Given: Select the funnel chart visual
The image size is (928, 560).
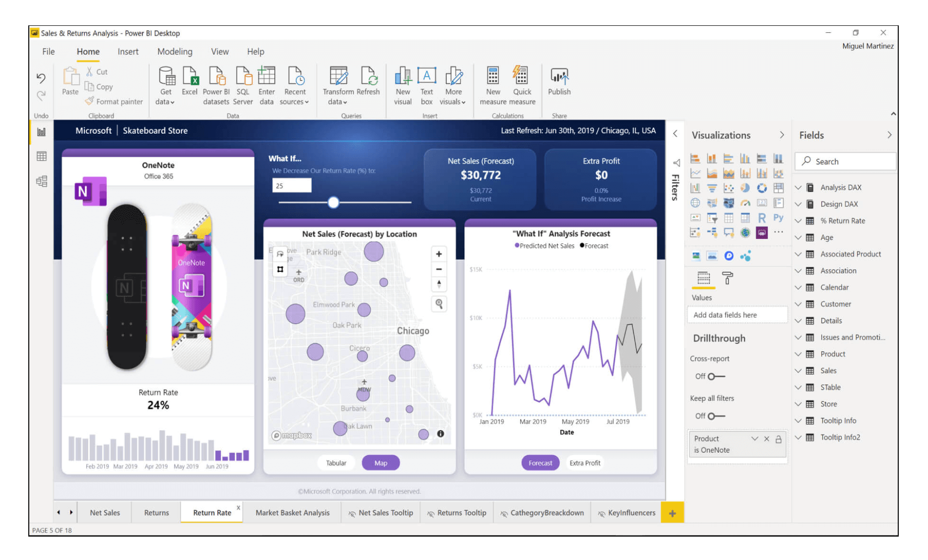Looking at the screenshot, I should point(712,188).
